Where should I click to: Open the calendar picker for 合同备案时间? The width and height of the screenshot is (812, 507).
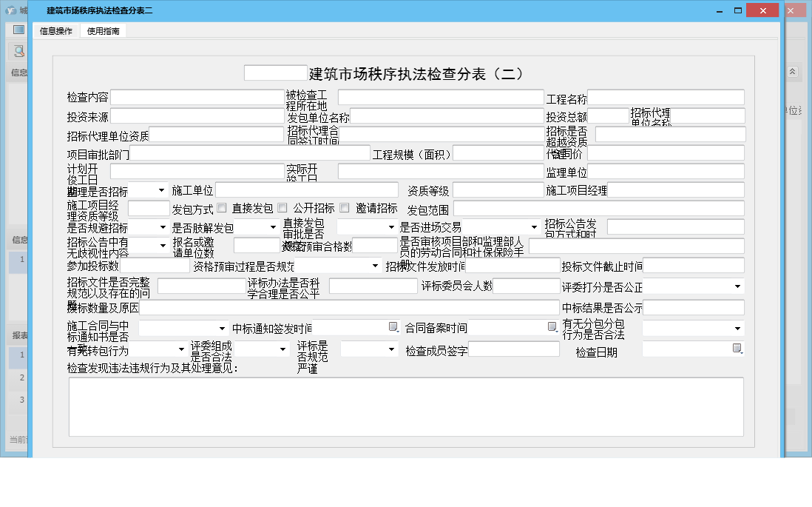tap(553, 327)
